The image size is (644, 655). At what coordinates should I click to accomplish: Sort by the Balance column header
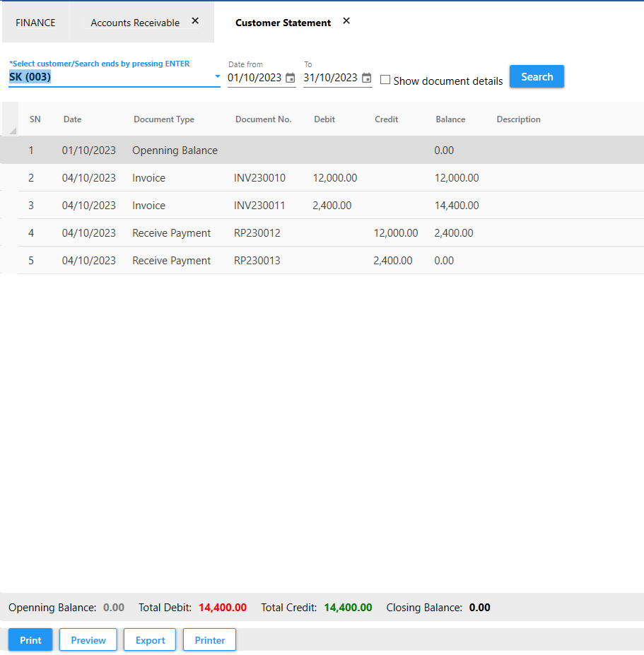450,119
